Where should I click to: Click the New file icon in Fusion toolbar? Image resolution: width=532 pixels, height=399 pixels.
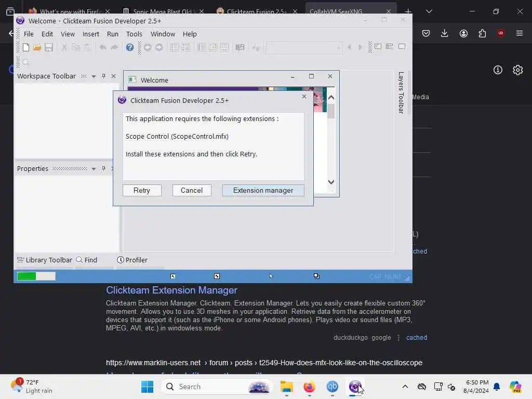pos(26,47)
